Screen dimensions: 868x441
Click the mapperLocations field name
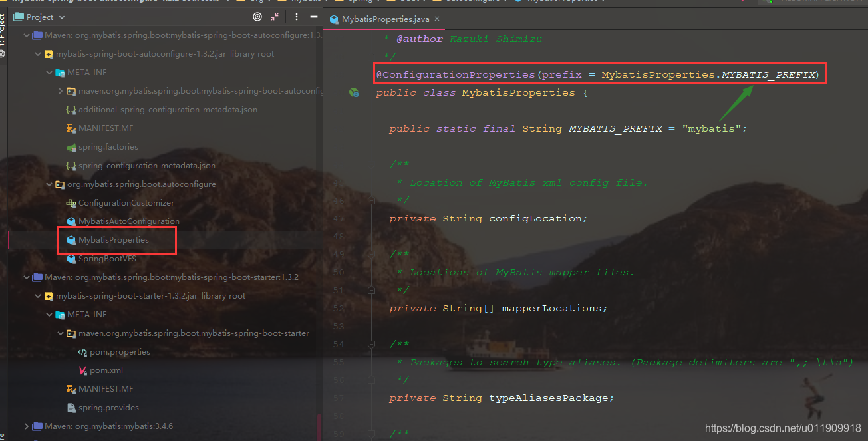pyautogui.click(x=551, y=308)
